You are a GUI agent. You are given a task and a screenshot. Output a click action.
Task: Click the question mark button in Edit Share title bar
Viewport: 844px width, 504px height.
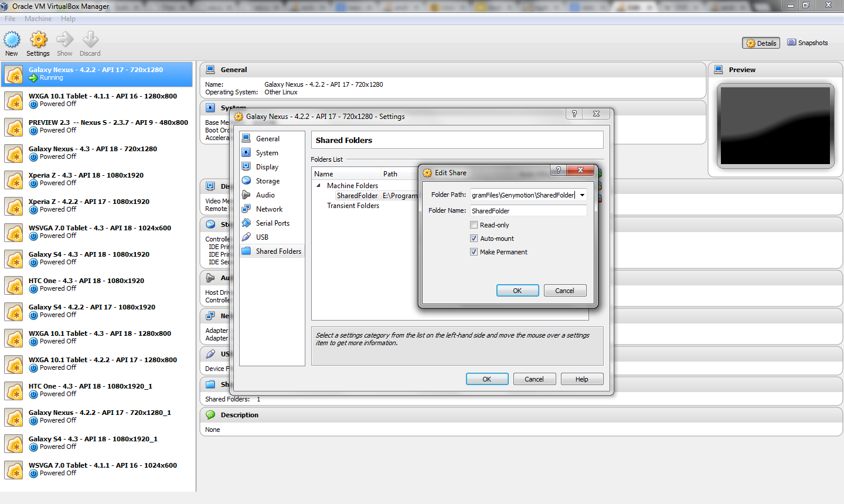(559, 170)
